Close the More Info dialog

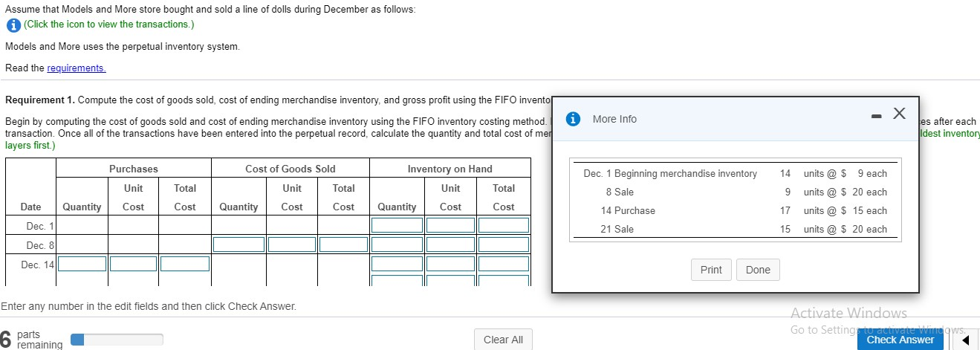(x=900, y=114)
